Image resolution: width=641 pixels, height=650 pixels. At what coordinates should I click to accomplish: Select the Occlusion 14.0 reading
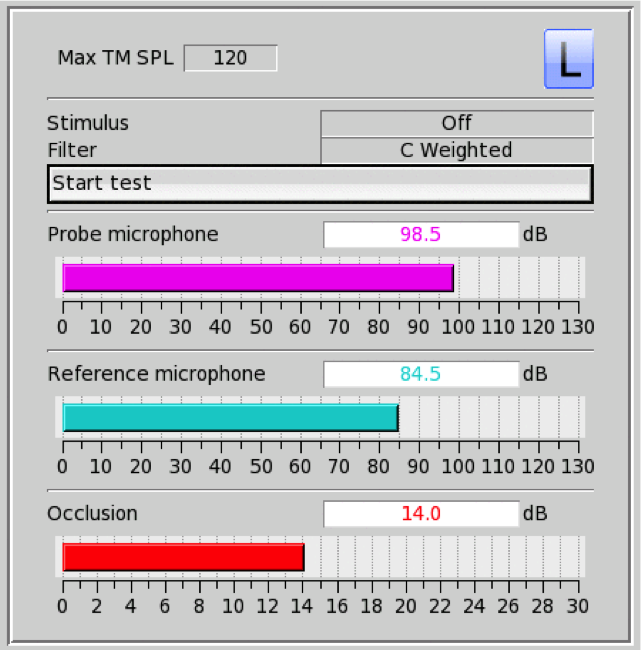pos(421,514)
